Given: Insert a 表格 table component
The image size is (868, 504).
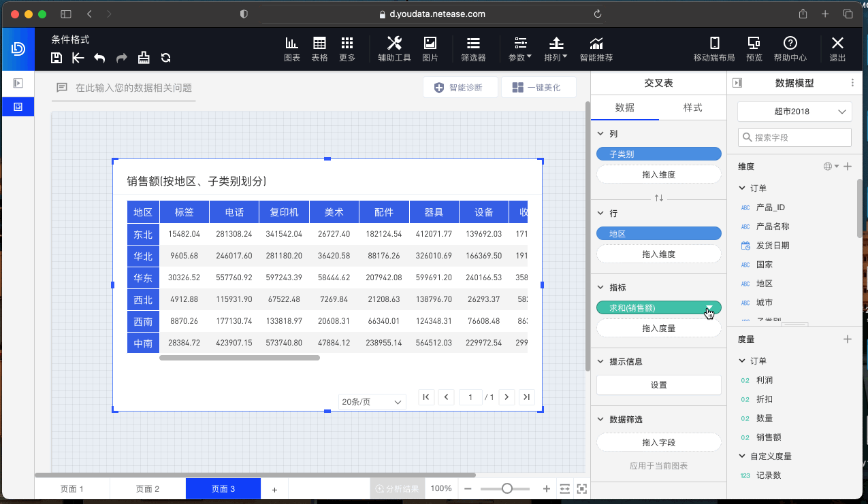Looking at the screenshot, I should [x=319, y=49].
